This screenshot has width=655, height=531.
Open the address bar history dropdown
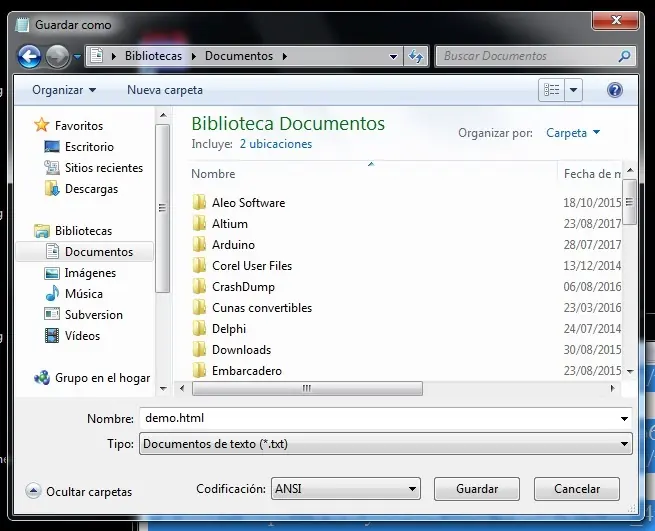pyautogui.click(x=393, y=56)
